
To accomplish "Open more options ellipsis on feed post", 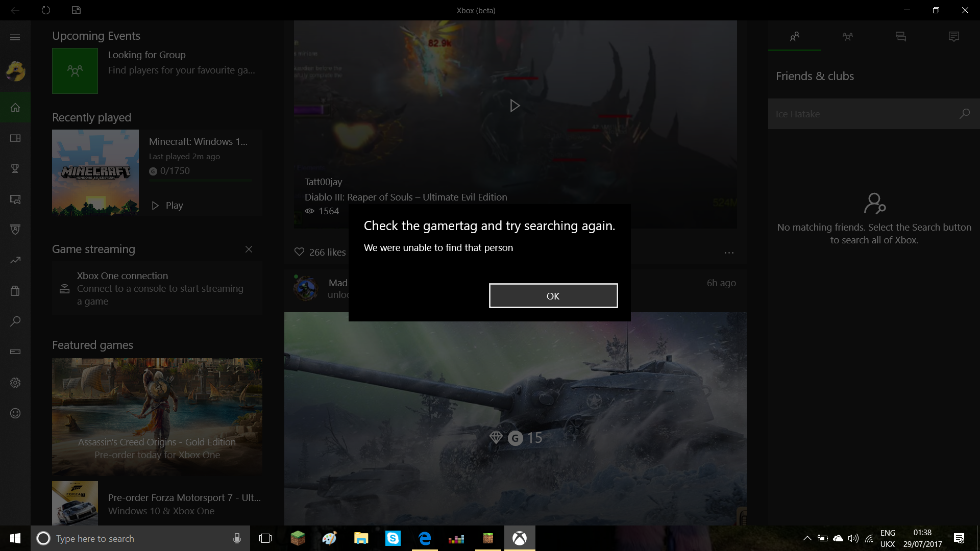I will 729,253.
